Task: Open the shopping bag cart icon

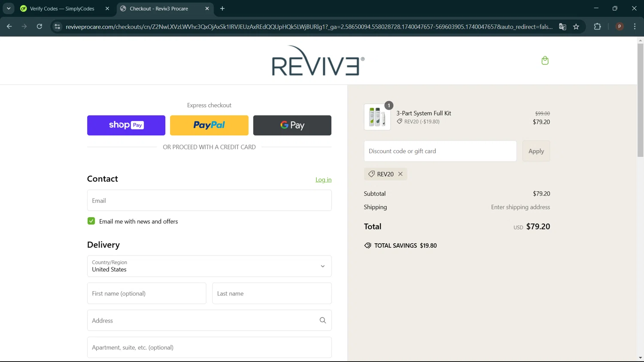Action: (545, 60)
